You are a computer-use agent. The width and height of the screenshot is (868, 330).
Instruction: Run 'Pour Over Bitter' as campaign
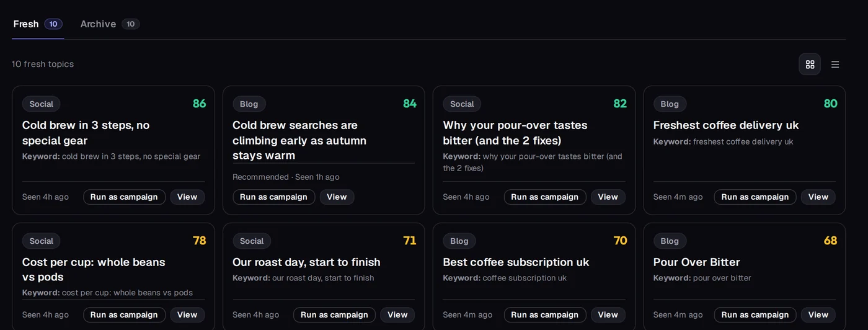[x=755, y=315]
